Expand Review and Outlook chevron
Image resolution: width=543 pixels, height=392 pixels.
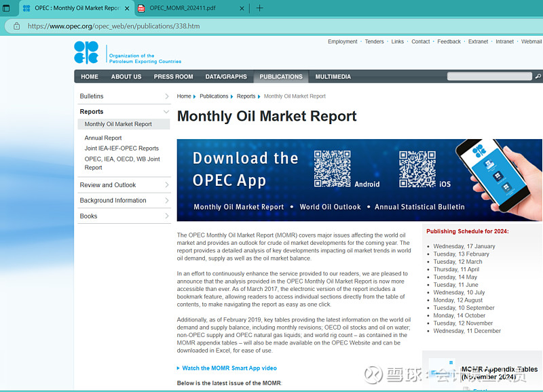166,184
